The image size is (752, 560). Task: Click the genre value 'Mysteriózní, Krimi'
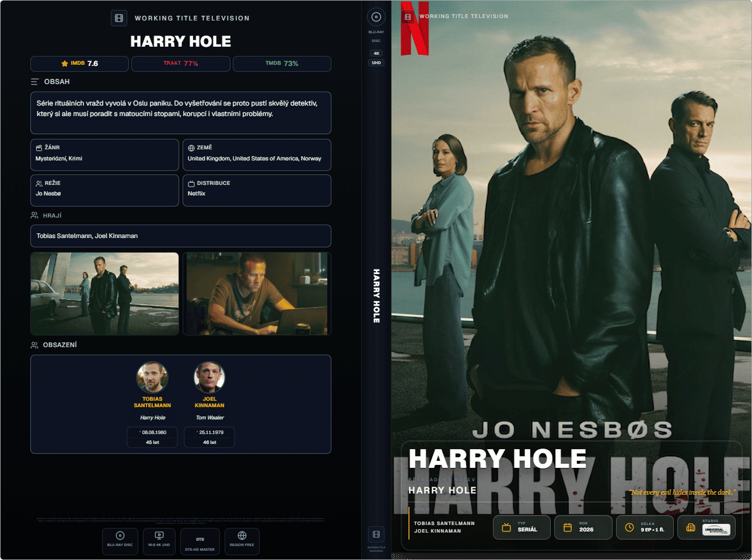tap(59, 159)
